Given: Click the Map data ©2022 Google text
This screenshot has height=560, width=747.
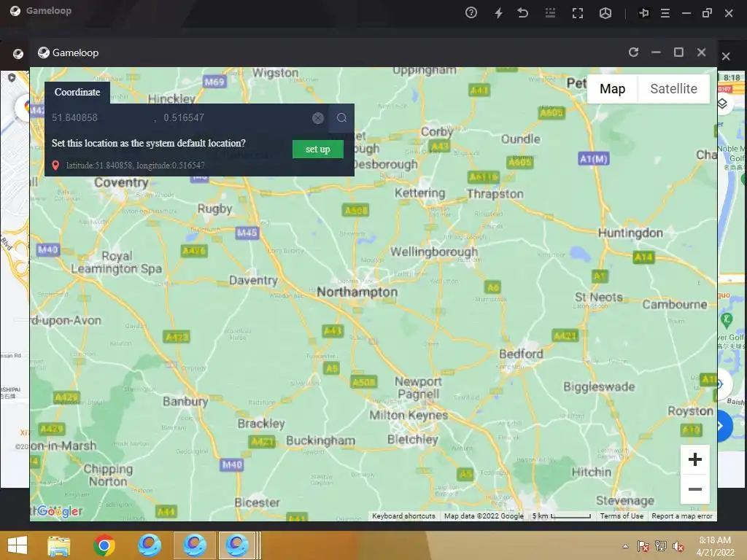Looking at the screenshot, I should click(484, 516).
